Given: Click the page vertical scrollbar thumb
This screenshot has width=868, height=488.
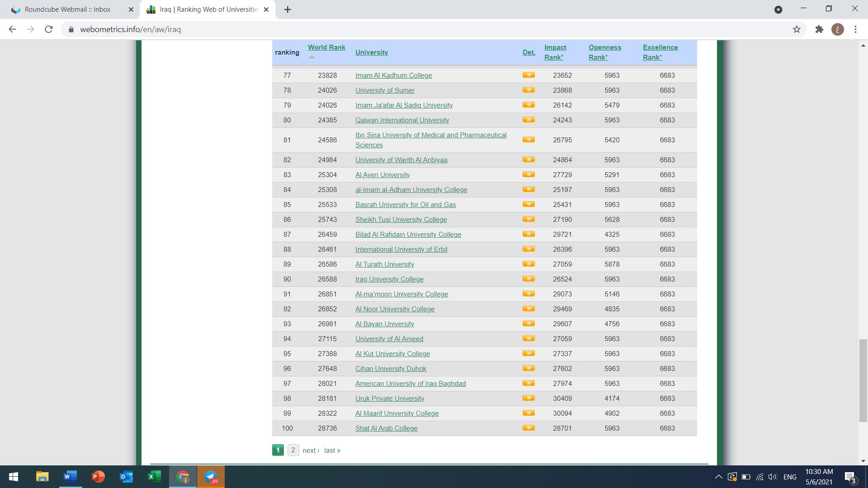Looking at the screenshot, I should [x=863, y=380].
